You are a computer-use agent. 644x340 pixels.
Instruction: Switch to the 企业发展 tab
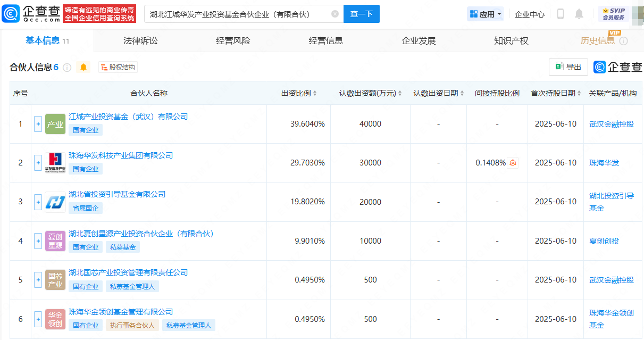point(419,41)
